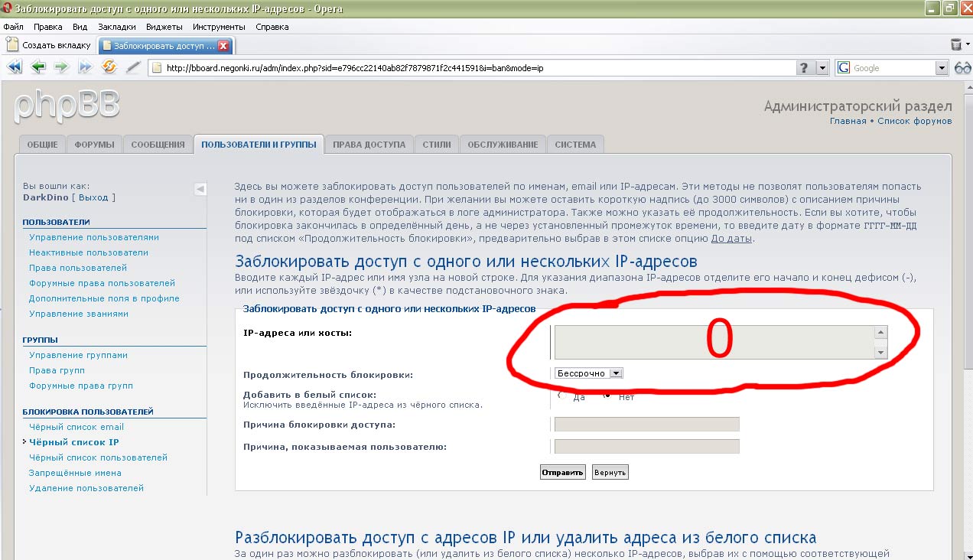Select the 'Нет' whitelist radio button

(607, 396)
